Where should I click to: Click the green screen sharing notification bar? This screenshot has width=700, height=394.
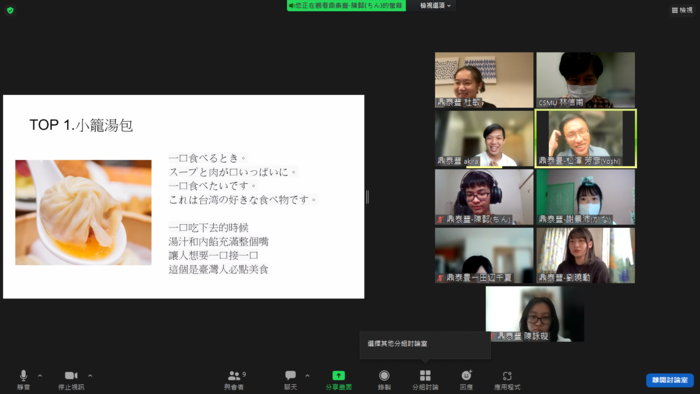point(346,6)
